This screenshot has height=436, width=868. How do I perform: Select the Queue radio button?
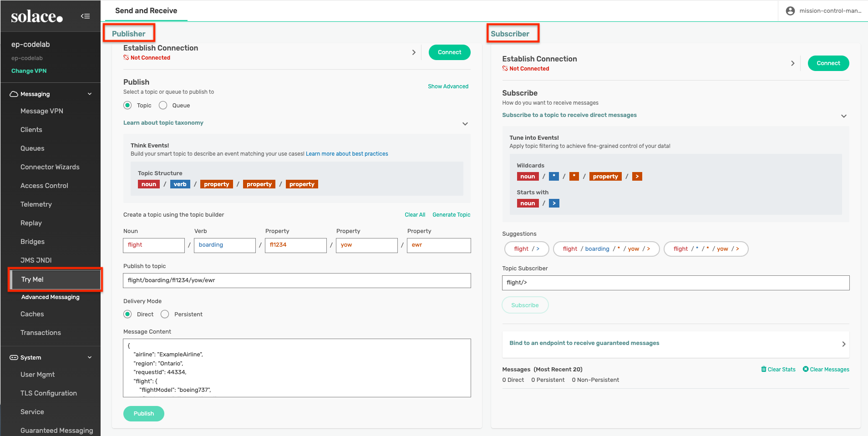point(163,106)
